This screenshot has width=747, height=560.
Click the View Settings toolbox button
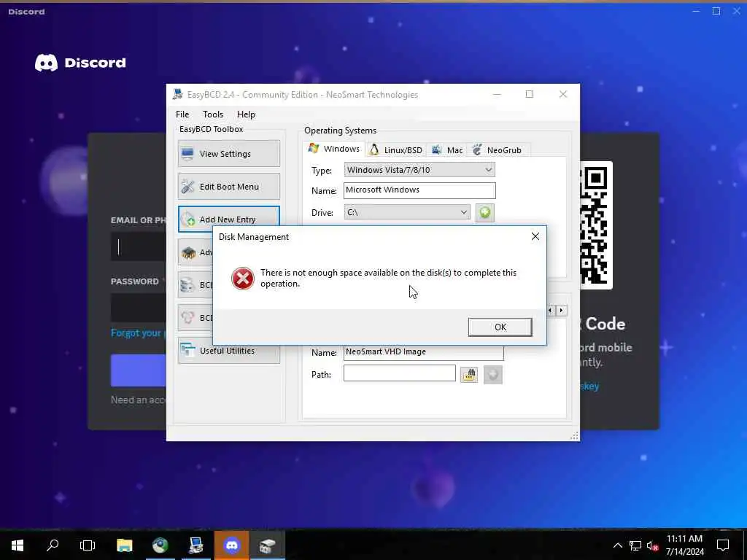point(228,153)
